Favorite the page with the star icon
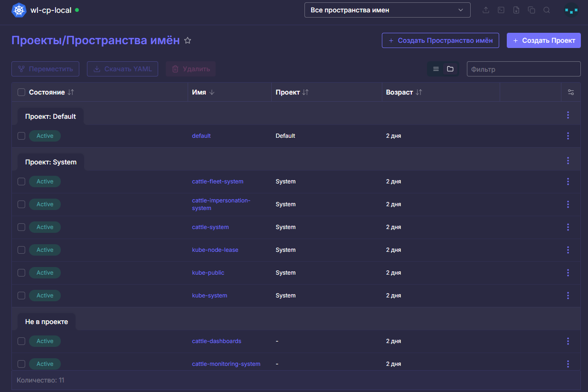This screenshot has width=588, height=392. (x=188, y=40)
